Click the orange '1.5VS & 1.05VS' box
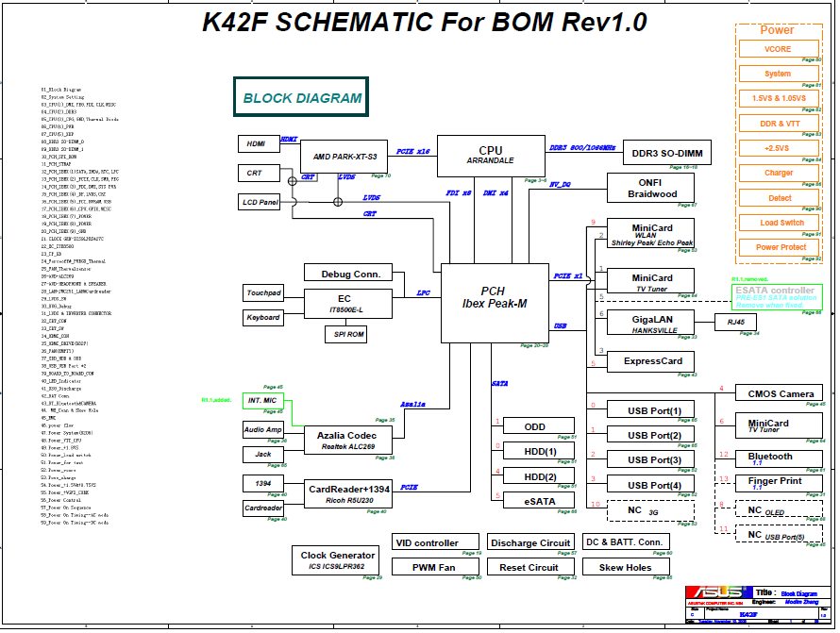 click(x=779, y=98)
